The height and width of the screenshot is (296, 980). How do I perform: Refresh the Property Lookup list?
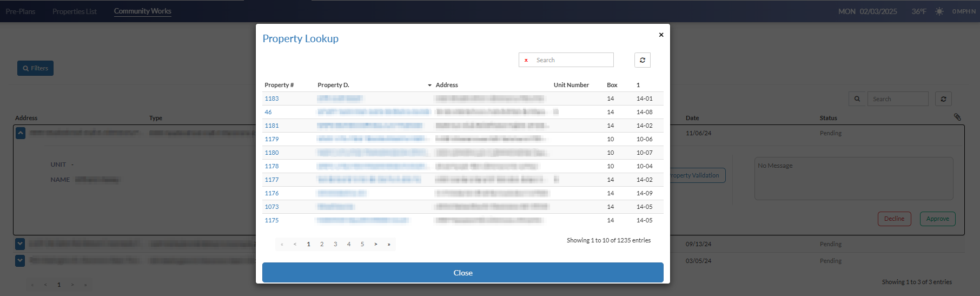click(642, 60)
